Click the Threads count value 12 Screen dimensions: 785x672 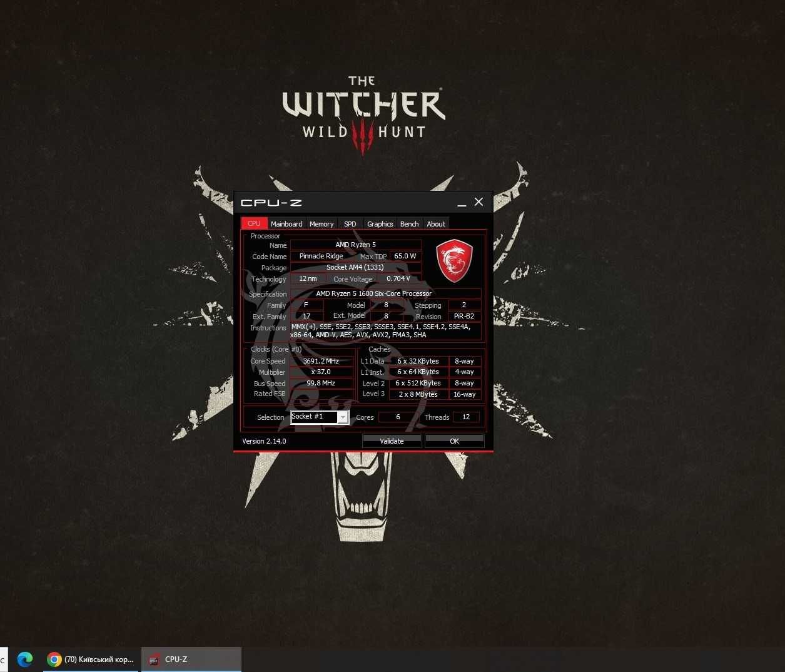pyautogui.click(x=466, y=417)
